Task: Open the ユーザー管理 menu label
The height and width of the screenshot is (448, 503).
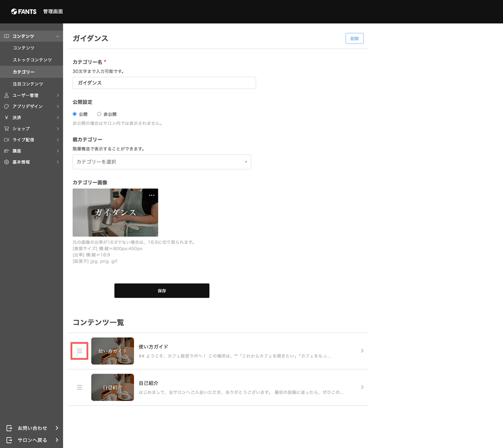Action: coord(25,95)
